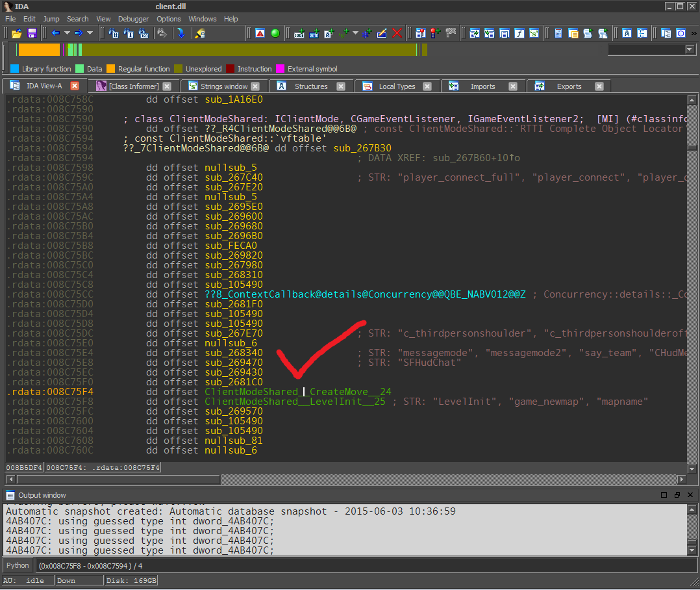Save the database with the floppy icon
700x590 pixels.
point(32,34)
